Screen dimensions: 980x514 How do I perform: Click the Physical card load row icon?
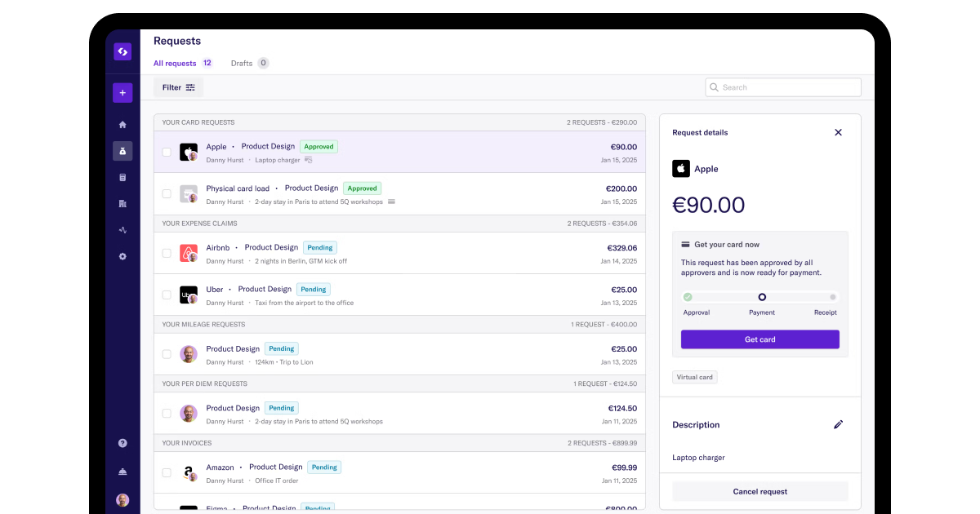[x=189, y=194]
